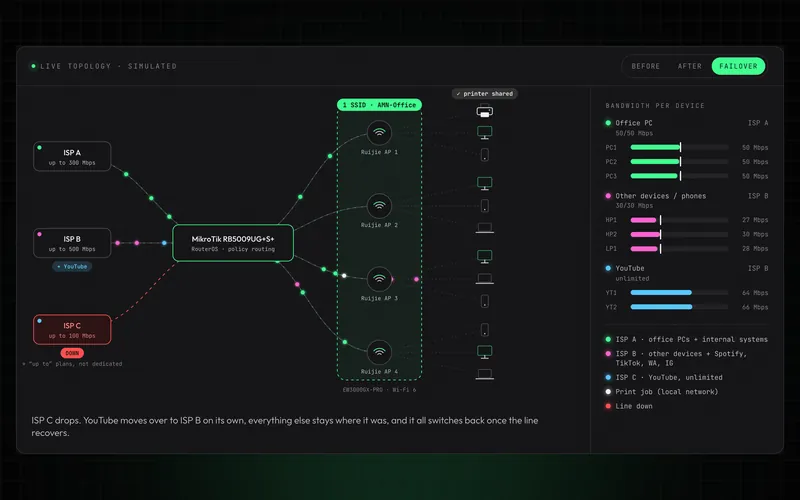Click the Ruijie AP 1 Wi-Fi icon

pos(379,133)
